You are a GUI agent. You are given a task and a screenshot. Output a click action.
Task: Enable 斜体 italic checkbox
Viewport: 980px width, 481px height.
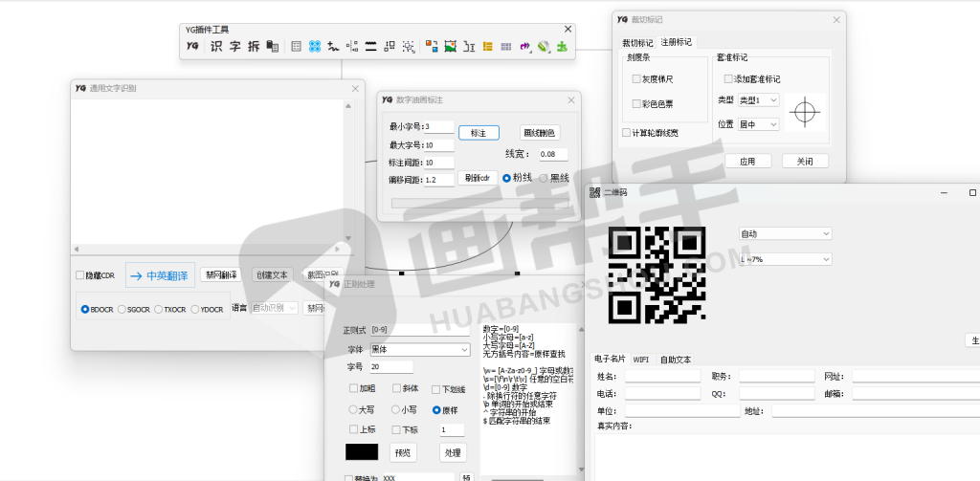pyautogui.click(x=396, y=388)
